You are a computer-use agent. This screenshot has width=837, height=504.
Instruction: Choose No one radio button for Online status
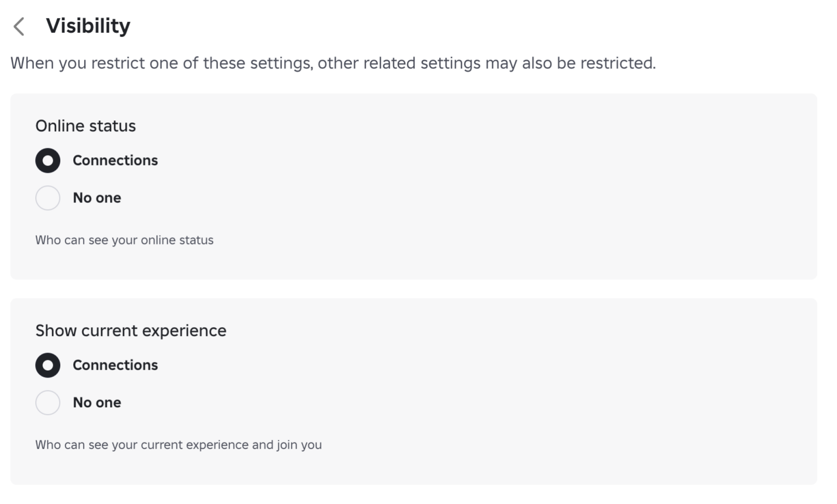(48, 198)
